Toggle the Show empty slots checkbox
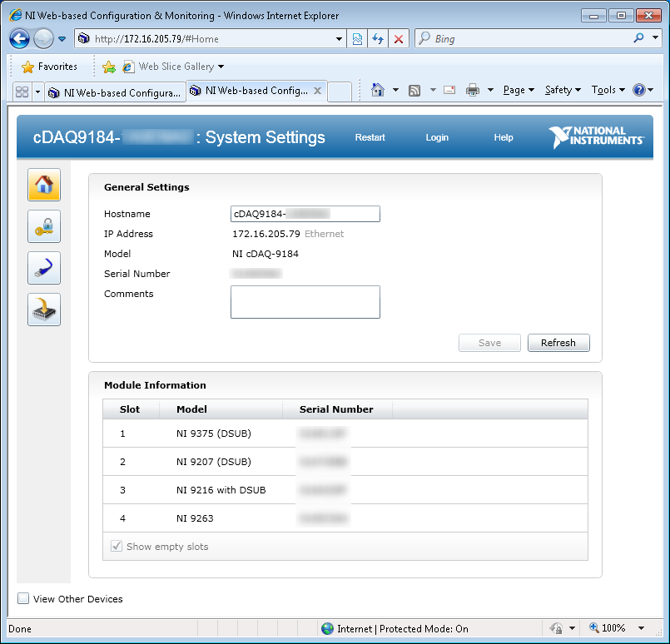The height and width of the screenshot is (644, 670). coord(117,546)
